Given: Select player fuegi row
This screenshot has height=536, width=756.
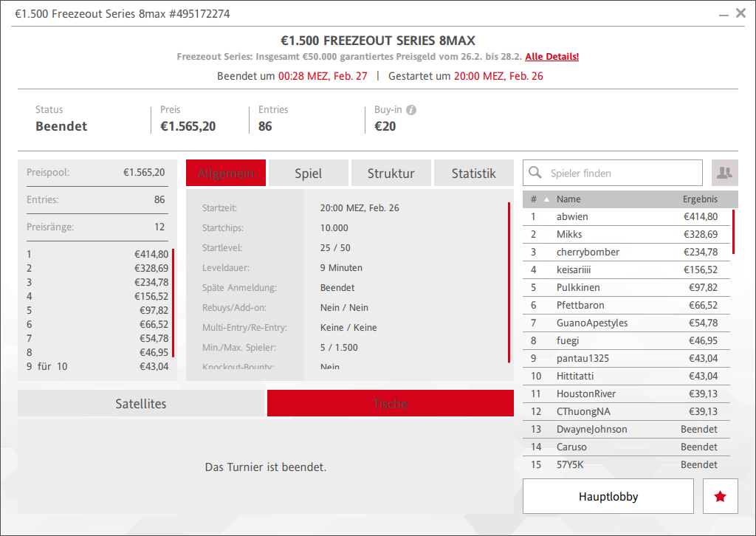Looking at the screenshot, I should [x=626, y=341].
